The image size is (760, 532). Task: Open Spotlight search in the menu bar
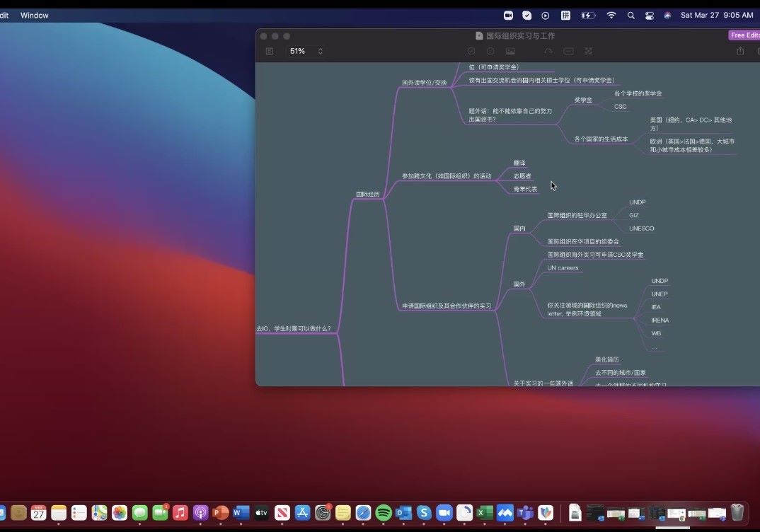point(631,15)
